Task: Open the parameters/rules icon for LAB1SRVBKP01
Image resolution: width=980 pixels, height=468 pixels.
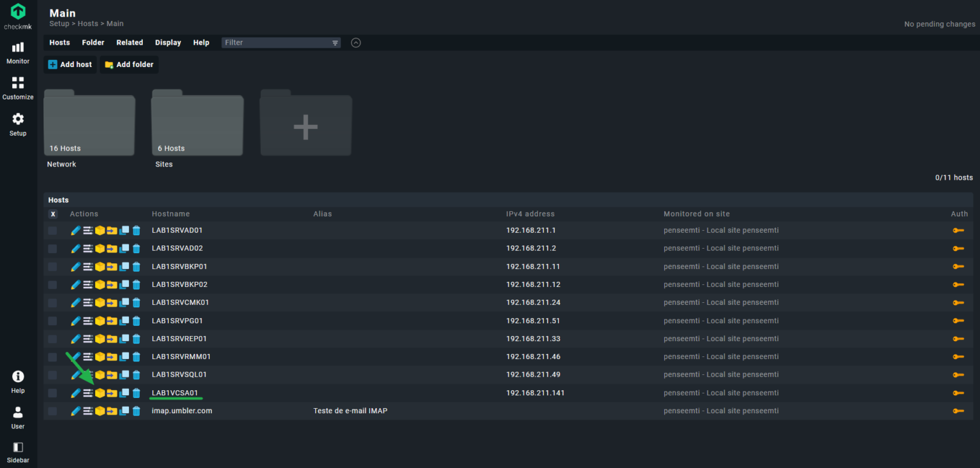Action: (x=88, y=267)
